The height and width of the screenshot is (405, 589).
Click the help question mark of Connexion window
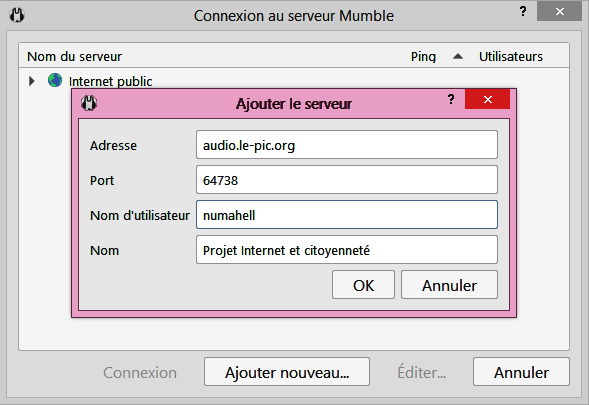coord(523,11)
